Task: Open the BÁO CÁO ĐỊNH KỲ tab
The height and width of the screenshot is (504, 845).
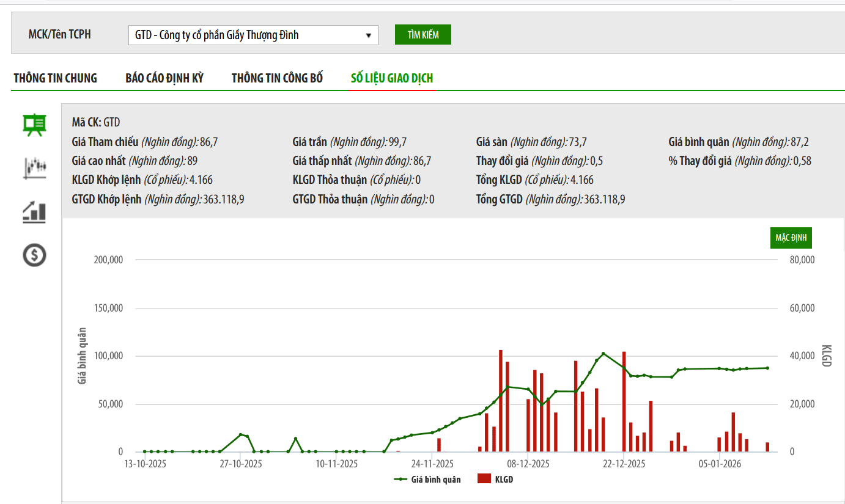Action: pyautogui.click(x=164, y=78)
